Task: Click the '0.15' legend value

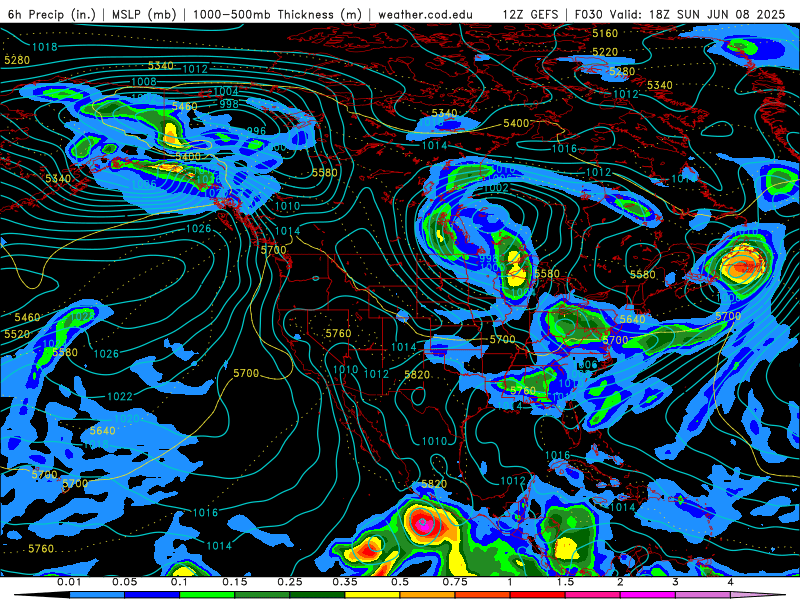Action: click(x=235, y=582)
